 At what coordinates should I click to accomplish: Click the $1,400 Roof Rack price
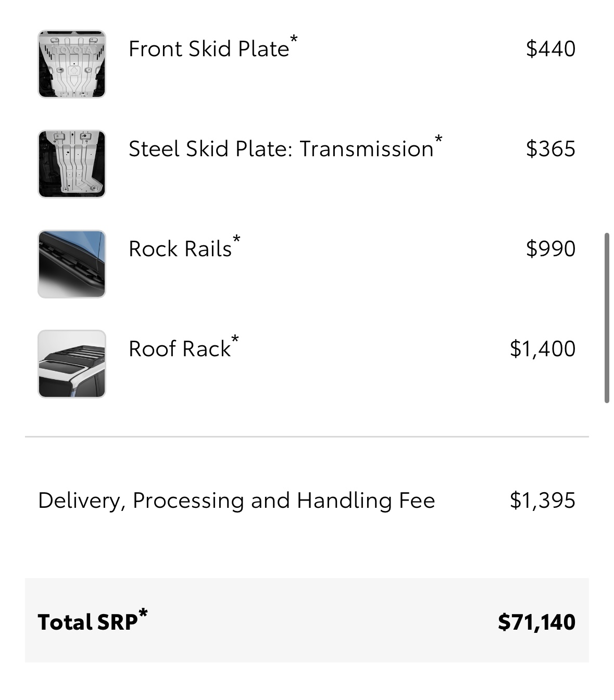tap(543, 349)
